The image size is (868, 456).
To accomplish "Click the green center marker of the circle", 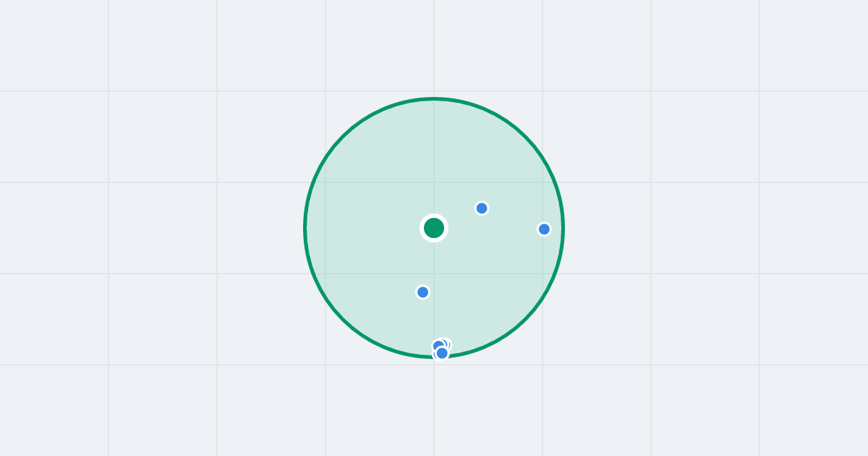I will (434, 228).
